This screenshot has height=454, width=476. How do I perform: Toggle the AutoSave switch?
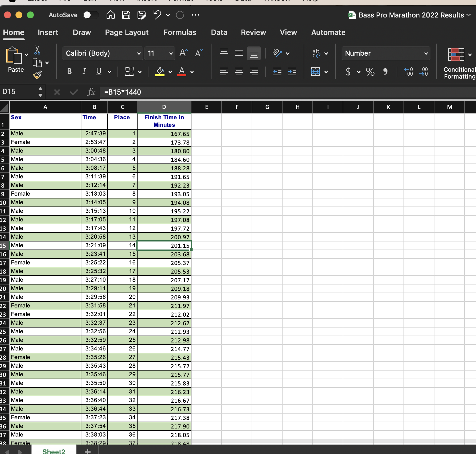(x=91, y=15)
